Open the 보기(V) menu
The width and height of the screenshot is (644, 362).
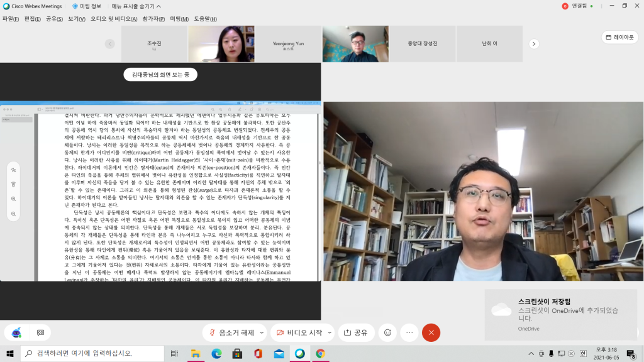(x=76, y=19)
